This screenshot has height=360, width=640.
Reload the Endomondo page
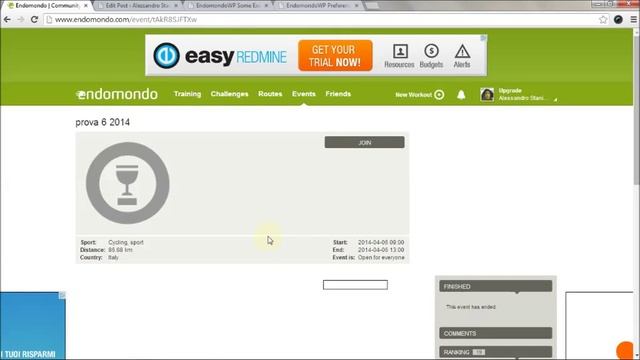coord(34,19)
